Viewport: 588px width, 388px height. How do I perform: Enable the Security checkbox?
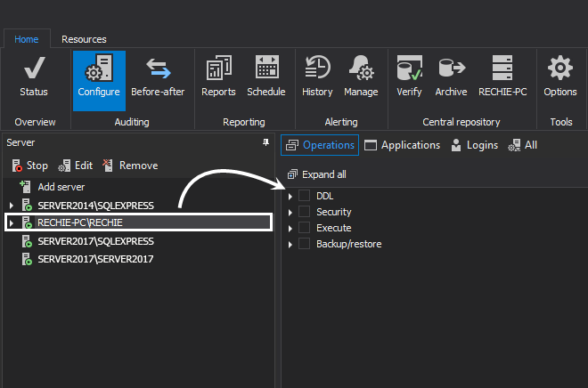[x=304, y=212]
